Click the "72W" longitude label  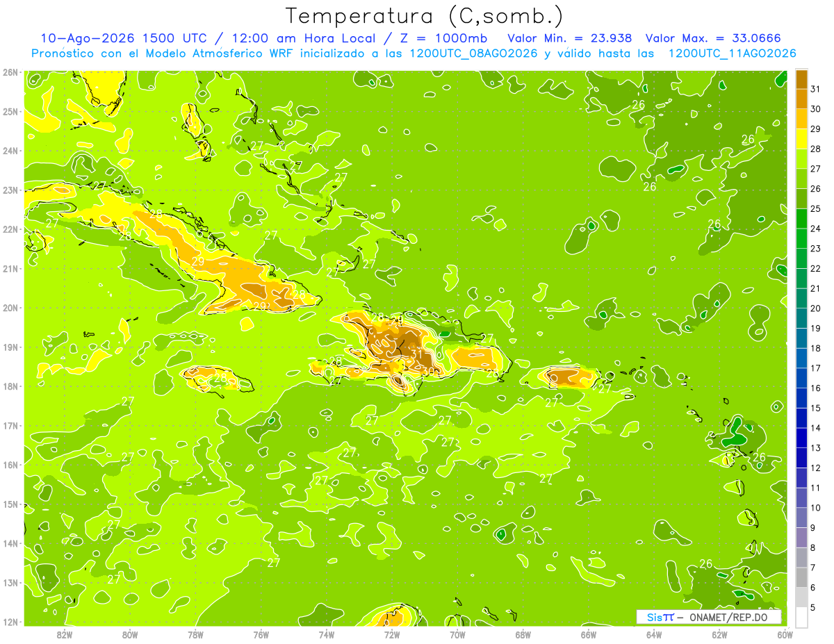(x=392, y=634)
